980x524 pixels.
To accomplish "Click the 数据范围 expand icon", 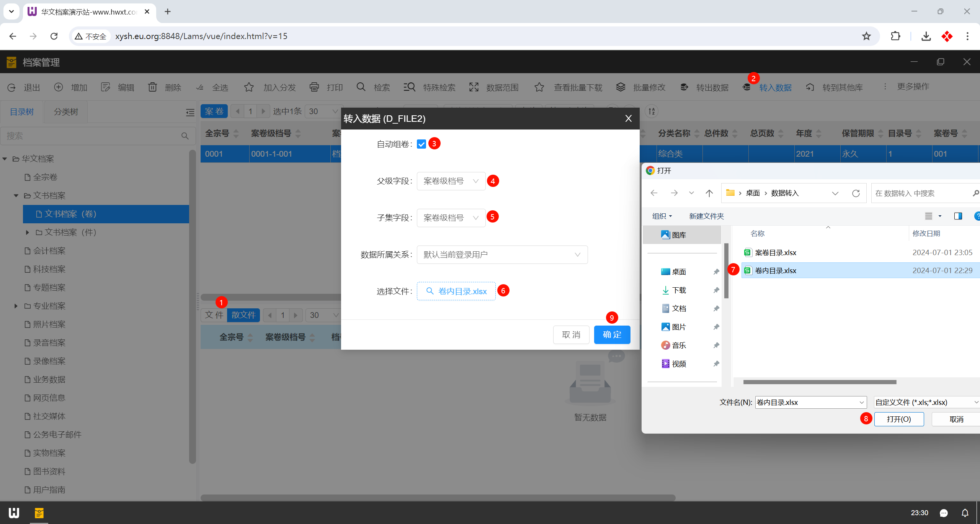I will (x=474, y=87).
